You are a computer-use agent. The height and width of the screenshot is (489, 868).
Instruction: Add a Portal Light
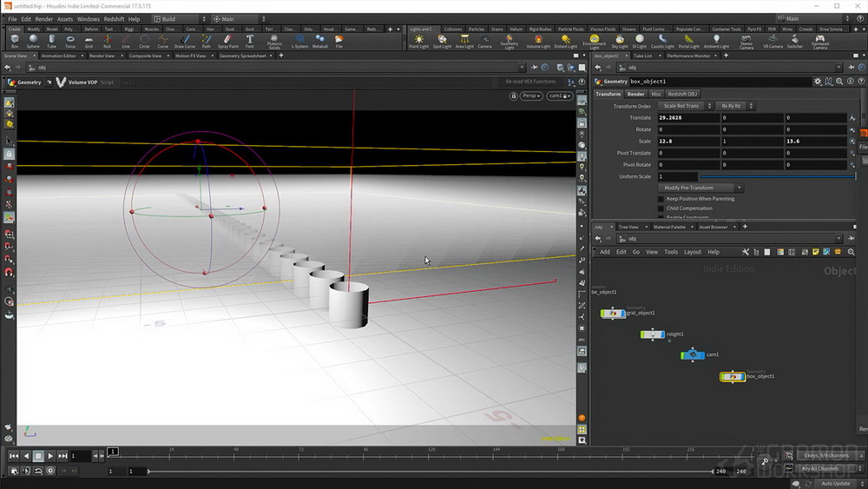tap(688, 42)
